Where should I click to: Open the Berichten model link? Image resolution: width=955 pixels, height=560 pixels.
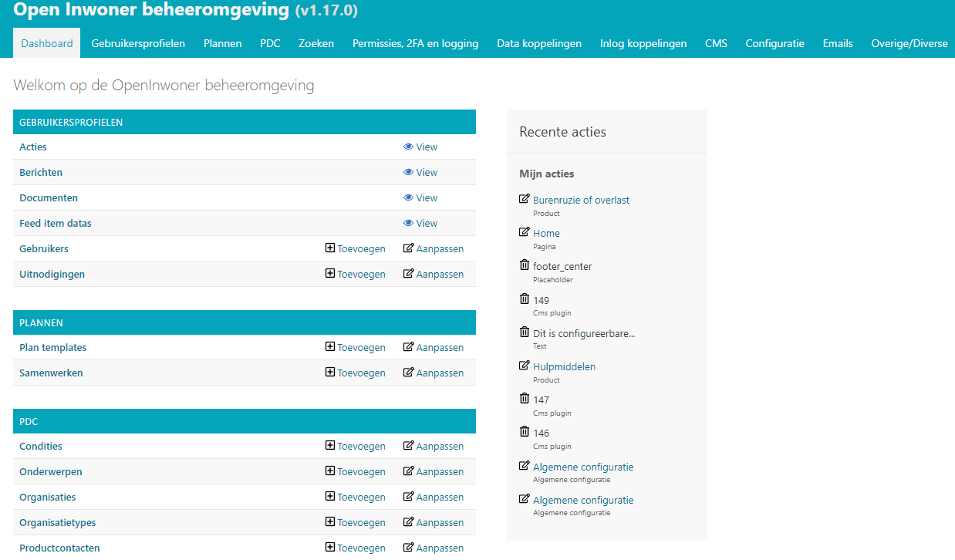[41, 173]
